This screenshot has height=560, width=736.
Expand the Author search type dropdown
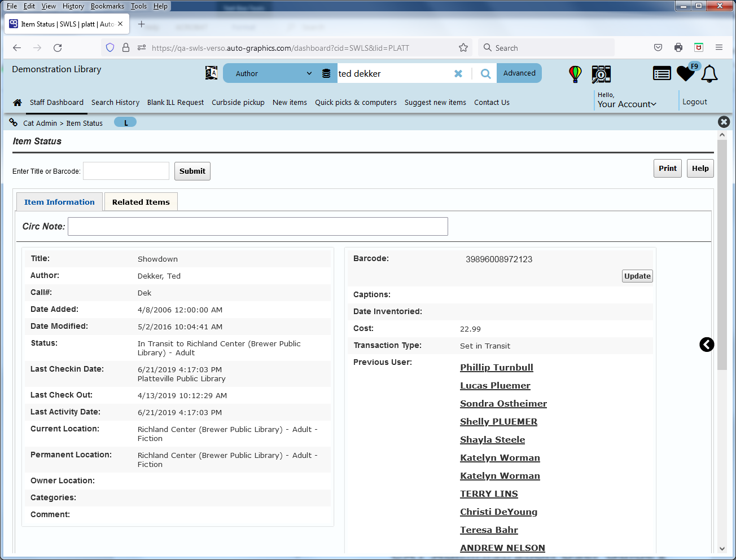pos(274,73)
